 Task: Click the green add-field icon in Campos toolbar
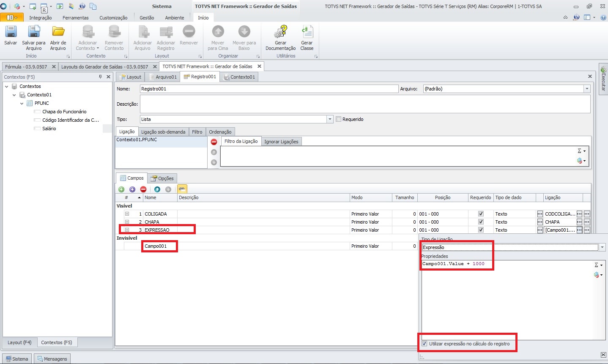(x=121, y=189)
